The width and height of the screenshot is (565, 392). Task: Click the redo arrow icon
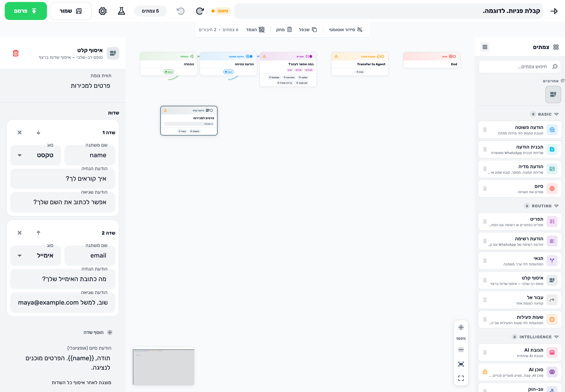click(200, 11)
